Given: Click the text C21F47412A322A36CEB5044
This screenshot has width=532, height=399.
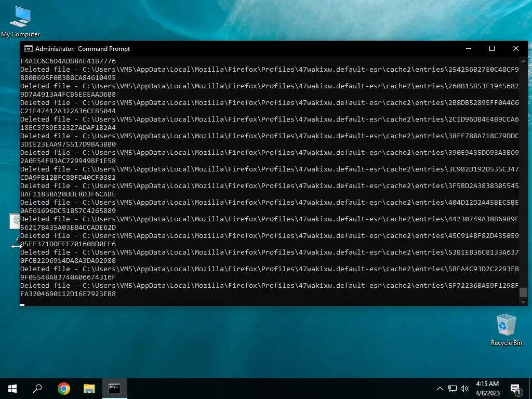Looking at the screenshot, I should [x=68, y=111].
